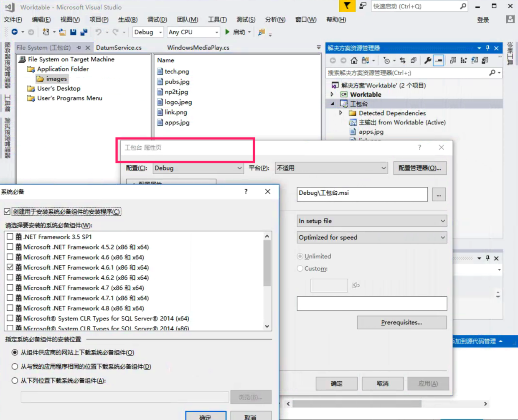
Task: Click the Solution Explorer search magnifier icon
Action: coord(493,73)
